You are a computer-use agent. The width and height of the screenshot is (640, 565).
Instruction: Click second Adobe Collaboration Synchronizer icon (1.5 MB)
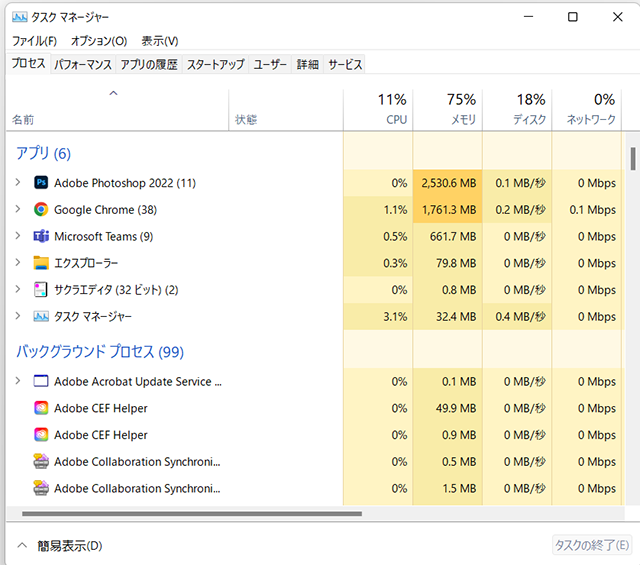tap(41, 488)
